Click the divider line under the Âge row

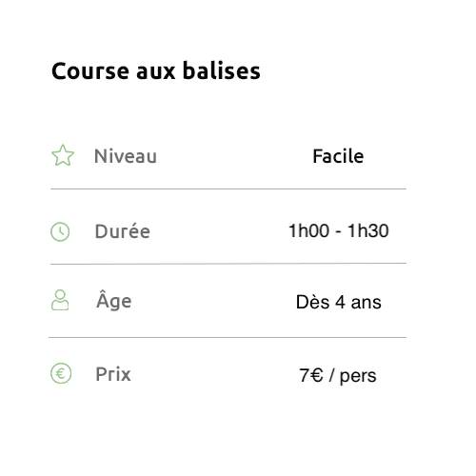pyautogui.click(x=228, y=337)
